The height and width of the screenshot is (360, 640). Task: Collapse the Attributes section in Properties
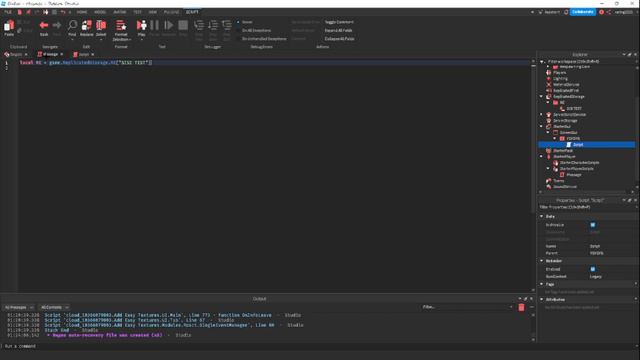542,300
